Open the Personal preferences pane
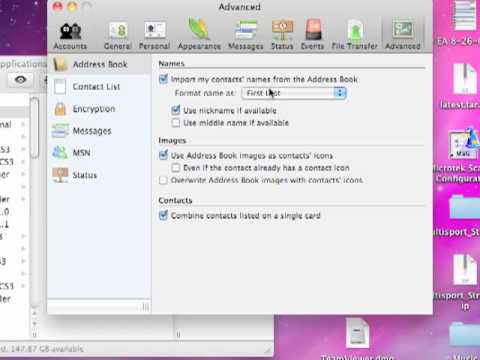Viewport: 480px width, 360px height. [154, 36]
